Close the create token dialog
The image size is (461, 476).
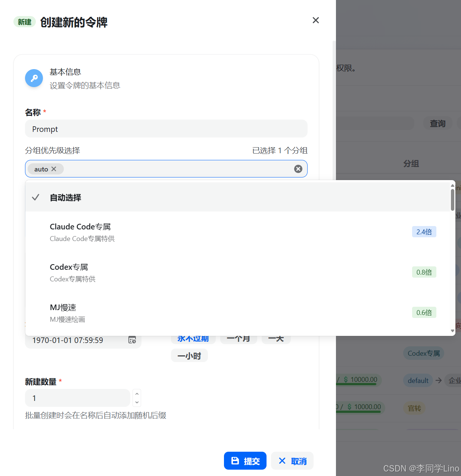pos(316,20)
